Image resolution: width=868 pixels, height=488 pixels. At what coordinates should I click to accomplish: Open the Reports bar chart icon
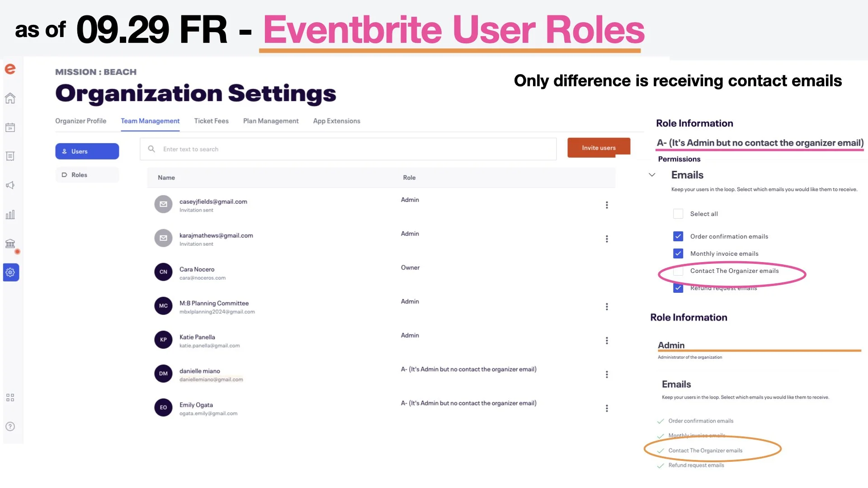(x=10, y=215)
